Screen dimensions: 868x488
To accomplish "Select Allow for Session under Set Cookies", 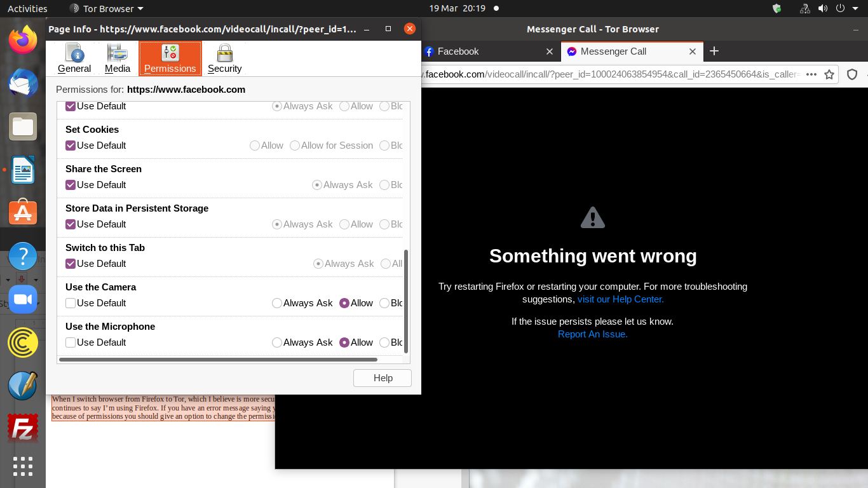I will (x=295, y=146).
